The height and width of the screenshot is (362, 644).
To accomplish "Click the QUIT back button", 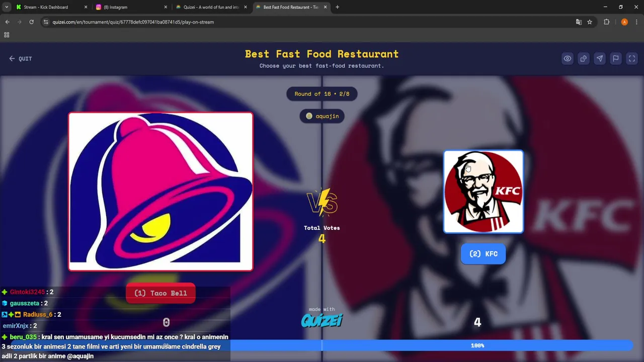I will click(20, 59).
